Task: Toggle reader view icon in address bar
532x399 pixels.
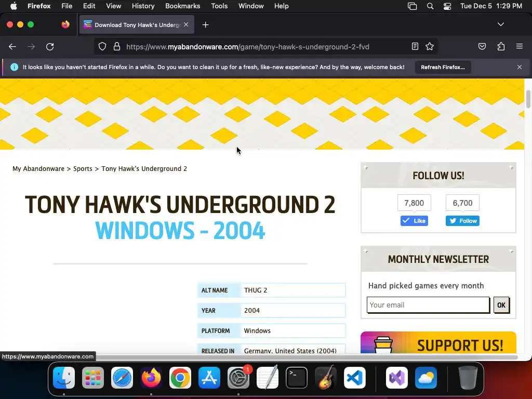Action: [415, 46]
